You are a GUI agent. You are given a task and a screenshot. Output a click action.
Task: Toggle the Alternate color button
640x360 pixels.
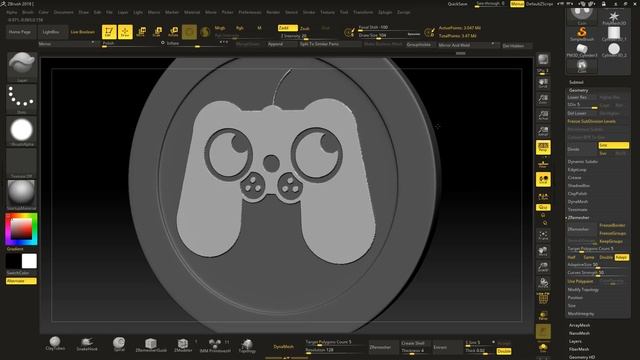pos(21,281)
